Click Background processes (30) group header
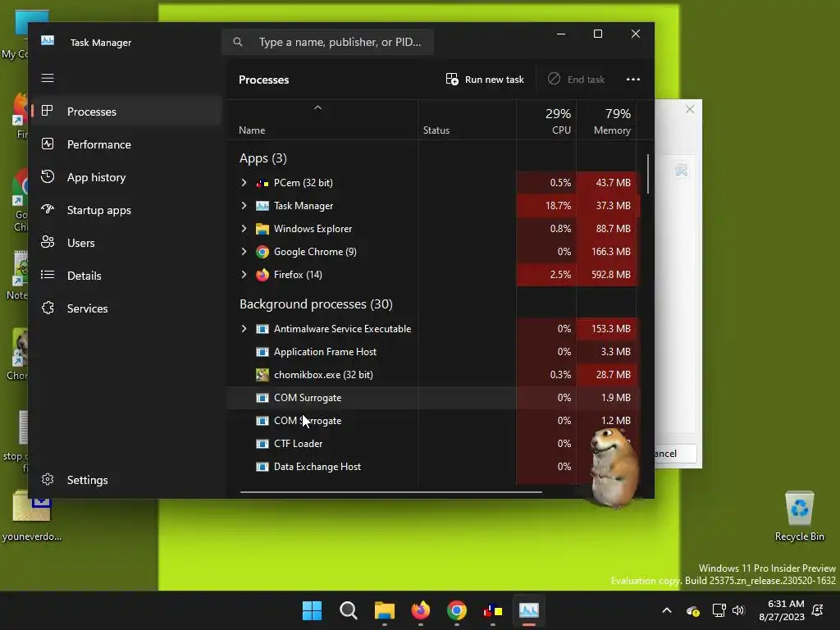Image resolution: width=840 pixels, height=630 pixels. coord(316,304)
